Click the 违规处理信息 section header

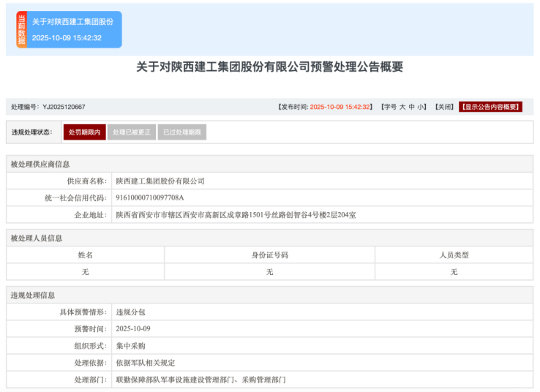click(x=32, y=295)
